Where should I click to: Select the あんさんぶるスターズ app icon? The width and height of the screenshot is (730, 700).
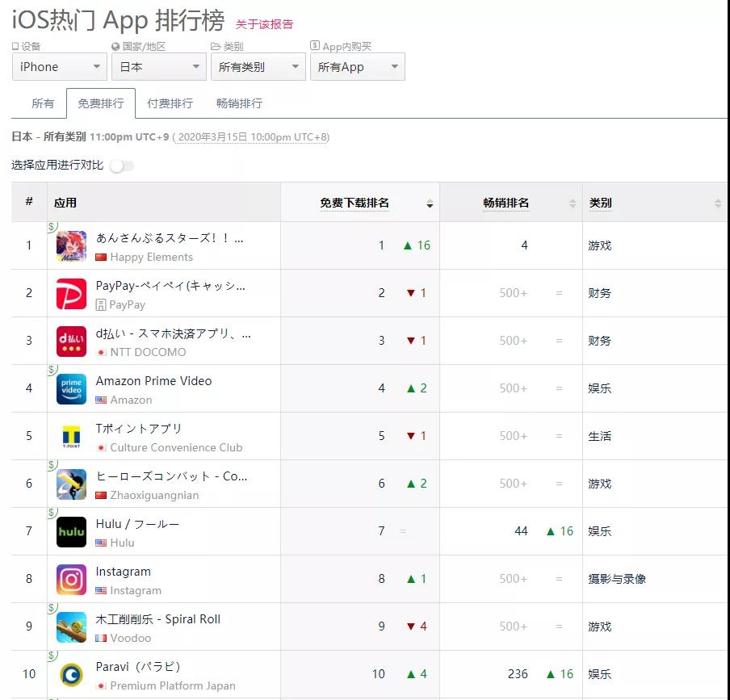(x=71, y=245)
